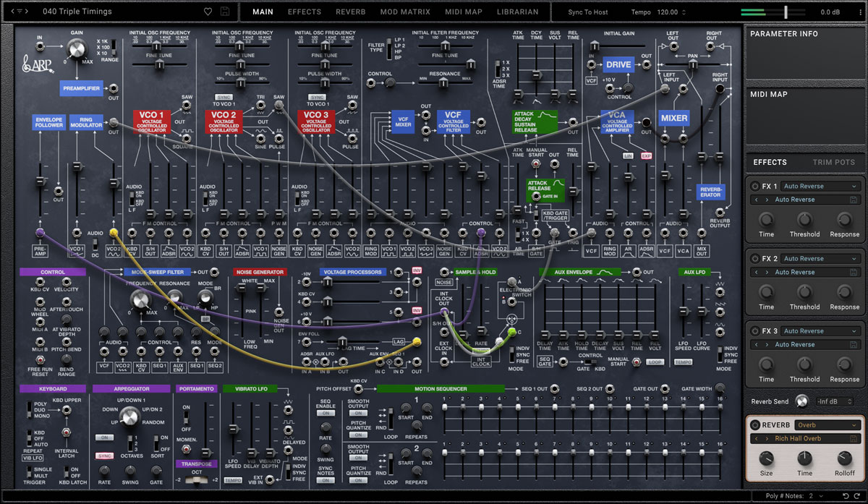Open the FX 3 effect type dropdown
The height and width of the screenshot is (504, 868).
[820, 330]
